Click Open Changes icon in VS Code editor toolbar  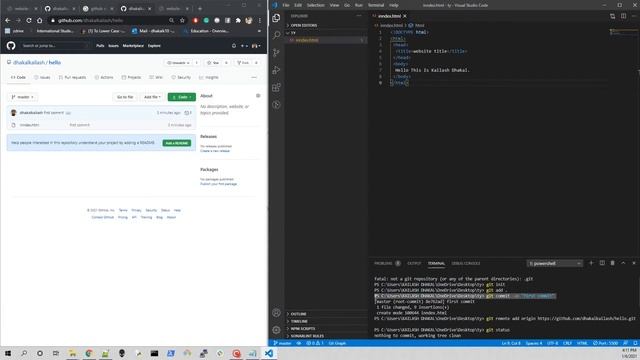click(612, 16)
